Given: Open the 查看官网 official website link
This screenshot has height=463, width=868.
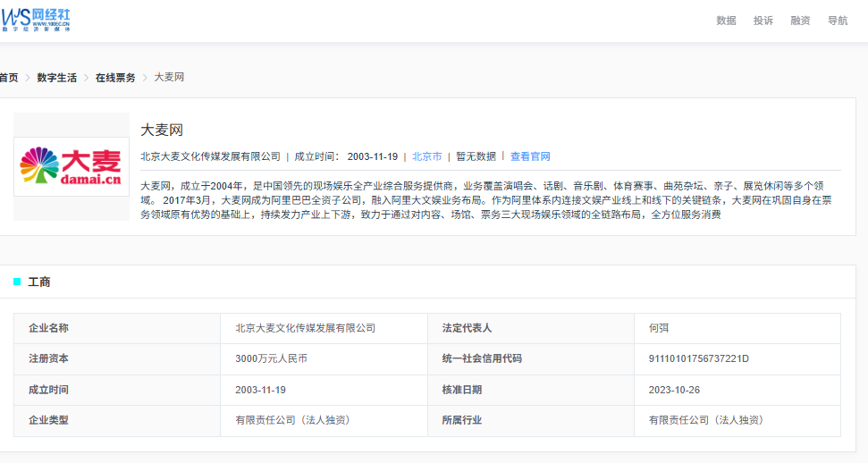Looking at the screenshot, I should tap(530, 156).
